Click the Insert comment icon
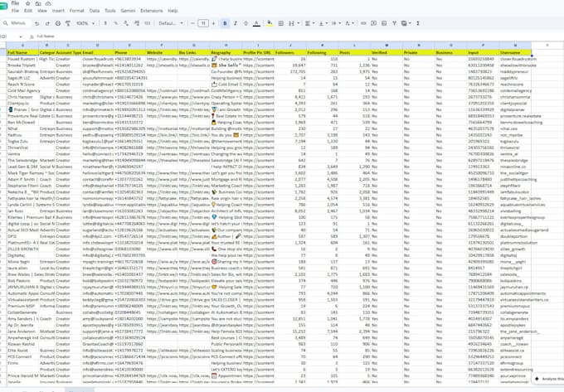 [374, 23]
